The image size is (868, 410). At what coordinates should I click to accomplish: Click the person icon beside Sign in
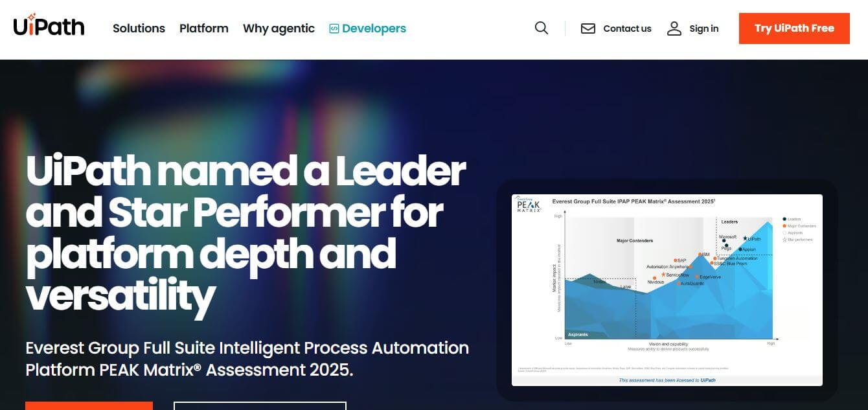pyautogui.click(x=674, y=28)
